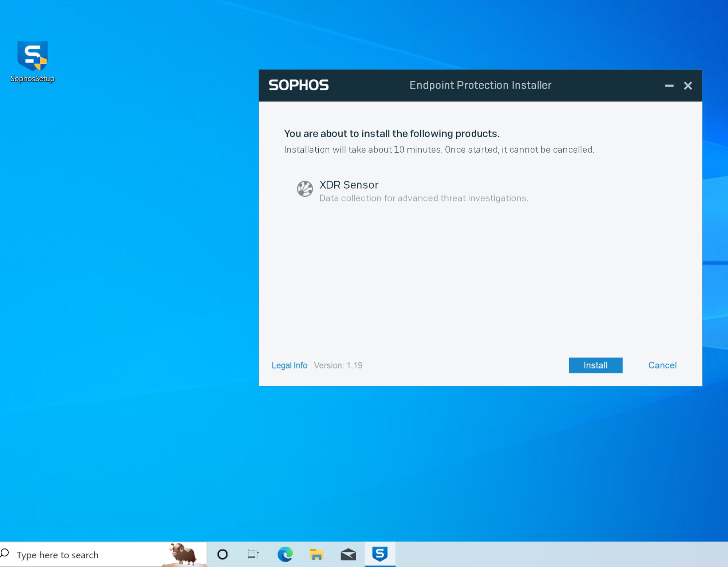Click the SOPHOS logo in the installer header
This screenshot has width=728, height=567.
click(x=298, y=85)
